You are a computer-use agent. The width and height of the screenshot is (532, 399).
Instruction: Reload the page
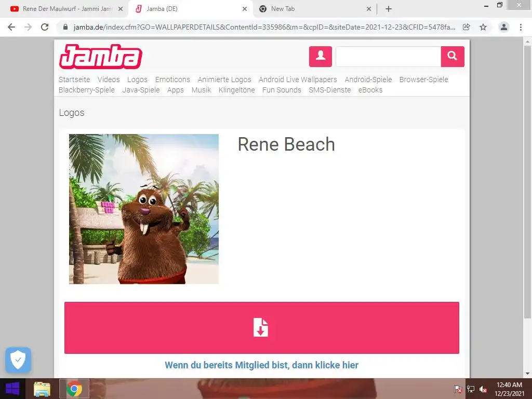[45, 27]
